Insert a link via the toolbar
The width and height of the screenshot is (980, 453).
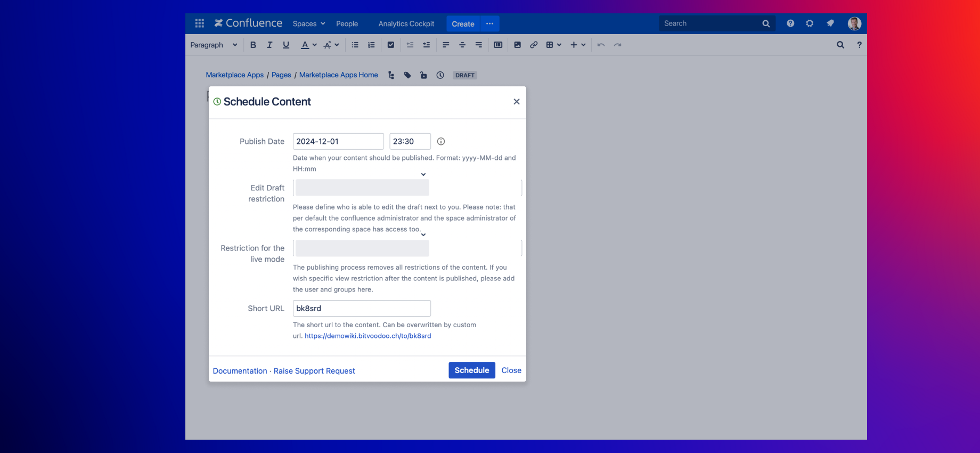pos(534,45)
